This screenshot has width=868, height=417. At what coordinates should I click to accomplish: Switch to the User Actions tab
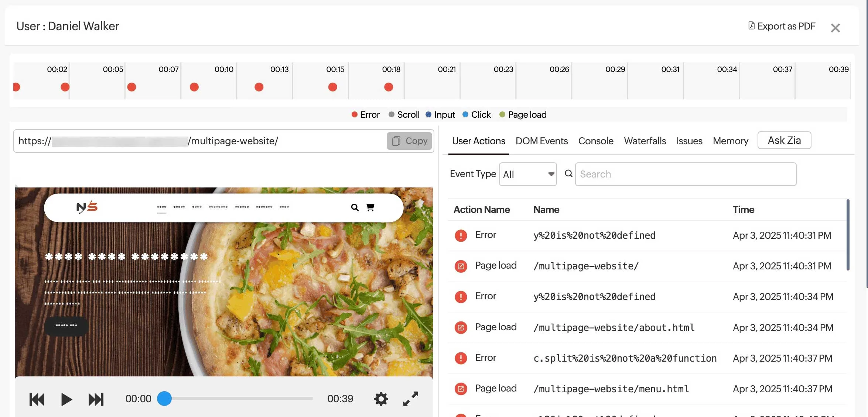(x=478, y=141)
